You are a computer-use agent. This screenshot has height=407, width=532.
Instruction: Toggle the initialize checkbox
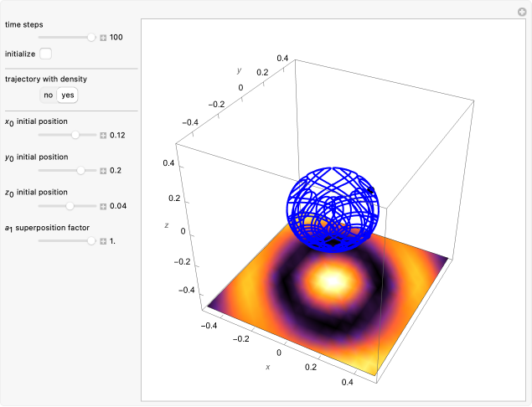(46, 54)
